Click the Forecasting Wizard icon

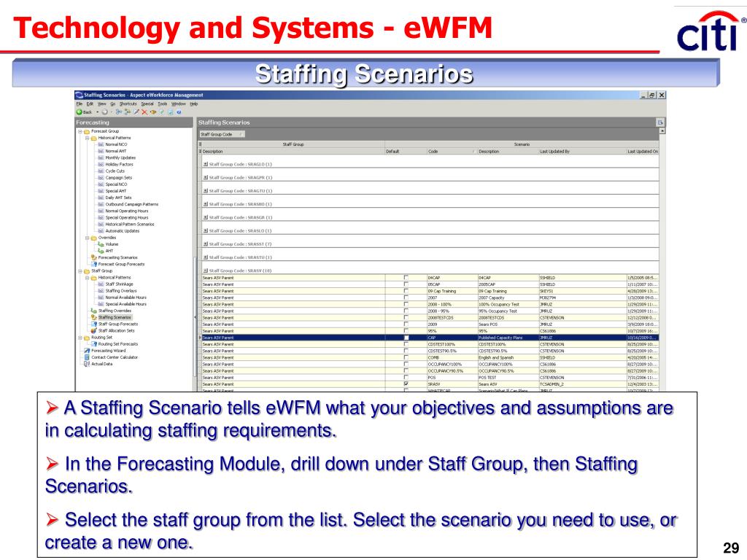pyautogui.click(x=87, y=351)
